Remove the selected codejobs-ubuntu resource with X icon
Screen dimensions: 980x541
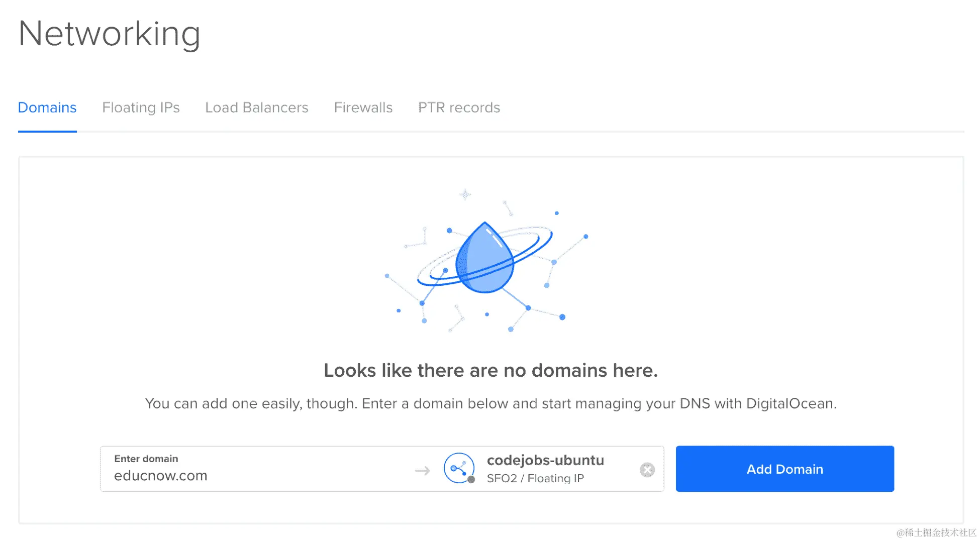point(647,470)
